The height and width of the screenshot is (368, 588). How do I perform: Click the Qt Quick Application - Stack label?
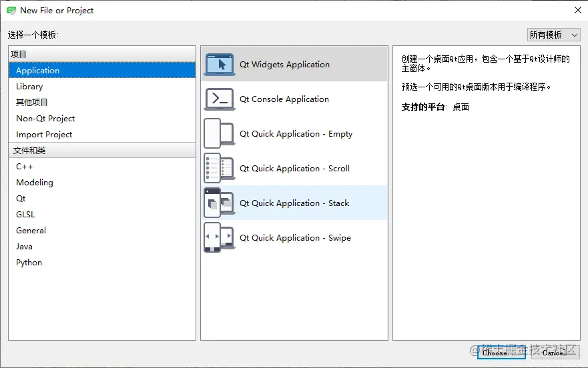[294, 203]
